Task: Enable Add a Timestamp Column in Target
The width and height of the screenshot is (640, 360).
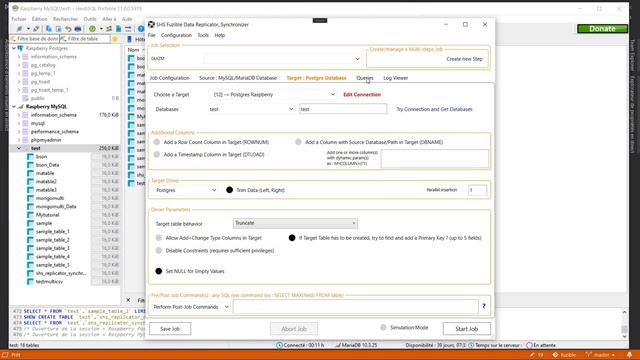Action: [157, 155]
